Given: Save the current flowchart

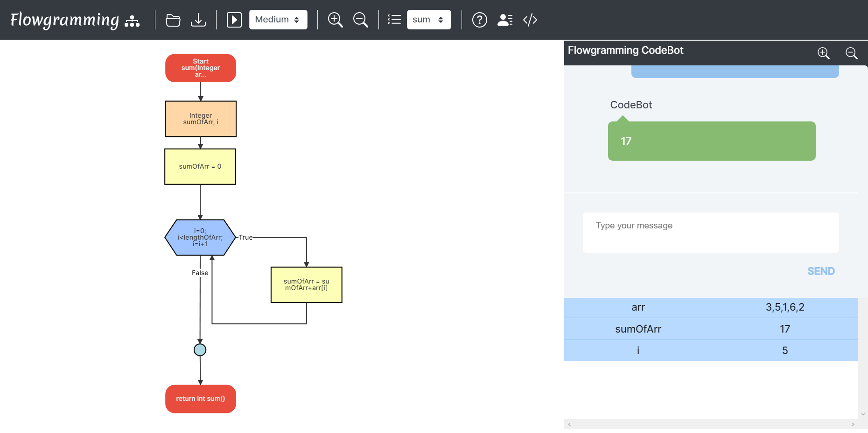Looking at the screenshot, I should tap(199, 20).
